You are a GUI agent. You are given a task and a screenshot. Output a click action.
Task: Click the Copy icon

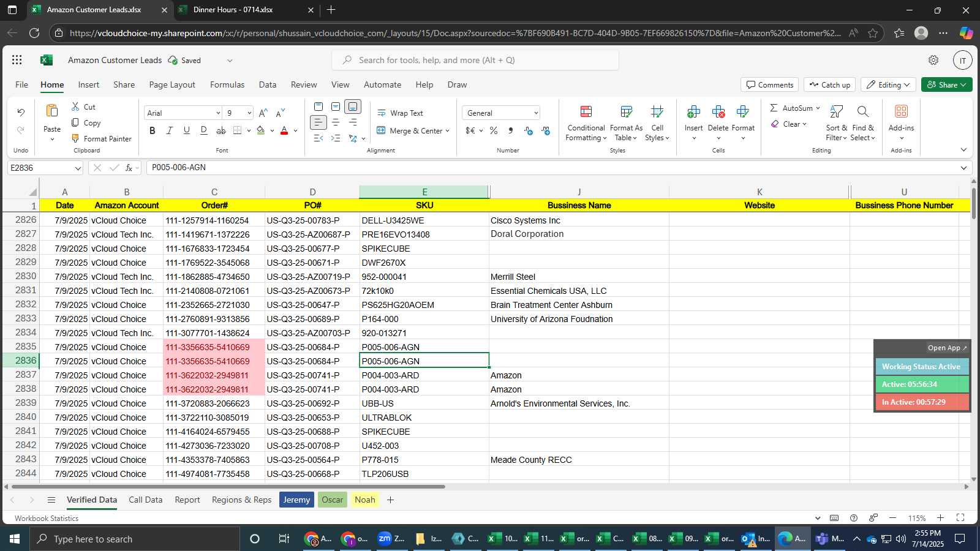tap(76, 122)
